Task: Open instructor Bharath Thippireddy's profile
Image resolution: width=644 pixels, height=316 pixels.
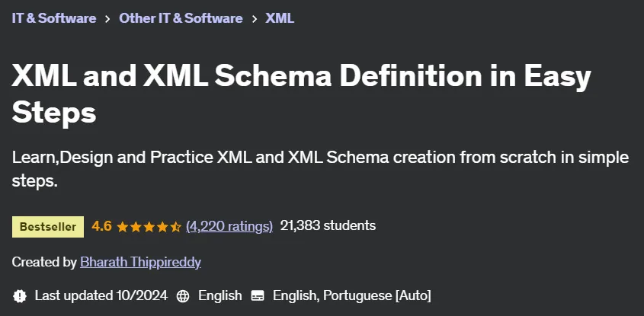Action: click(140, 262)
